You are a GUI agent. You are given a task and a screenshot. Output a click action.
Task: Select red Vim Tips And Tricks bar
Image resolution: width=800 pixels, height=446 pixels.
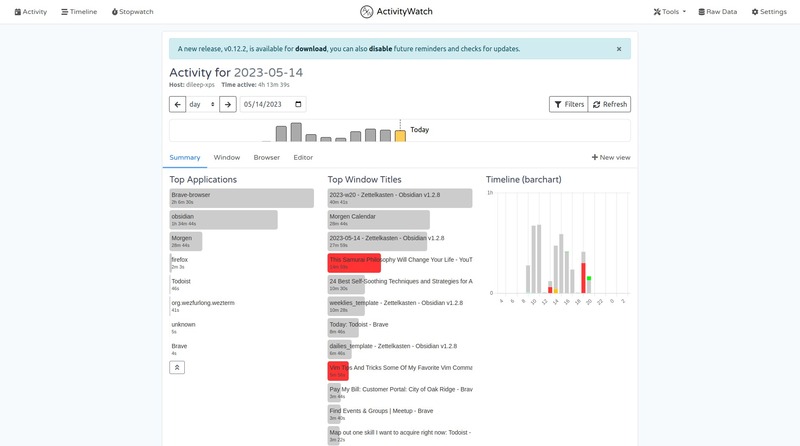tap(338, 371)
